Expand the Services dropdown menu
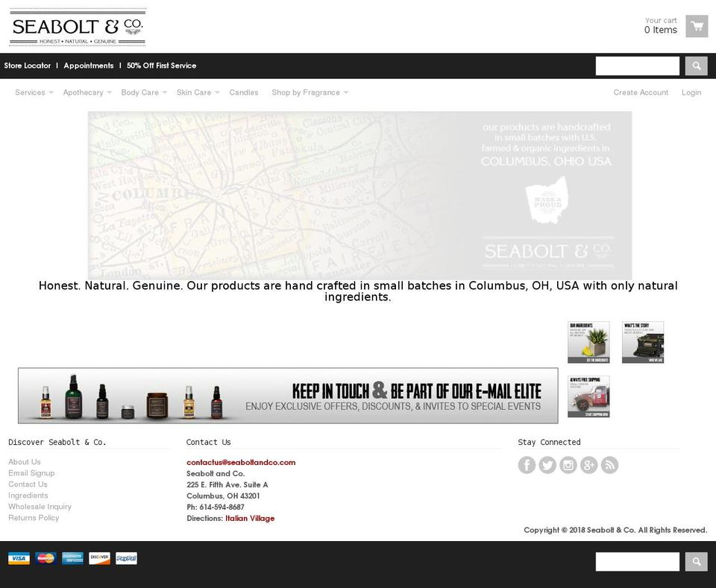 [34, 92]
